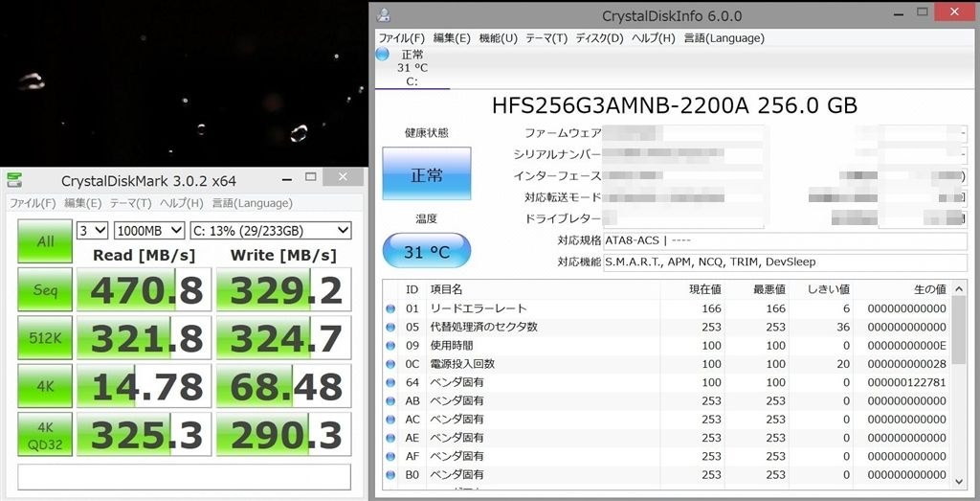980x501 pixels.
Task: Start the 4K QD32 benchmark test
Action: tap(44, 433)
